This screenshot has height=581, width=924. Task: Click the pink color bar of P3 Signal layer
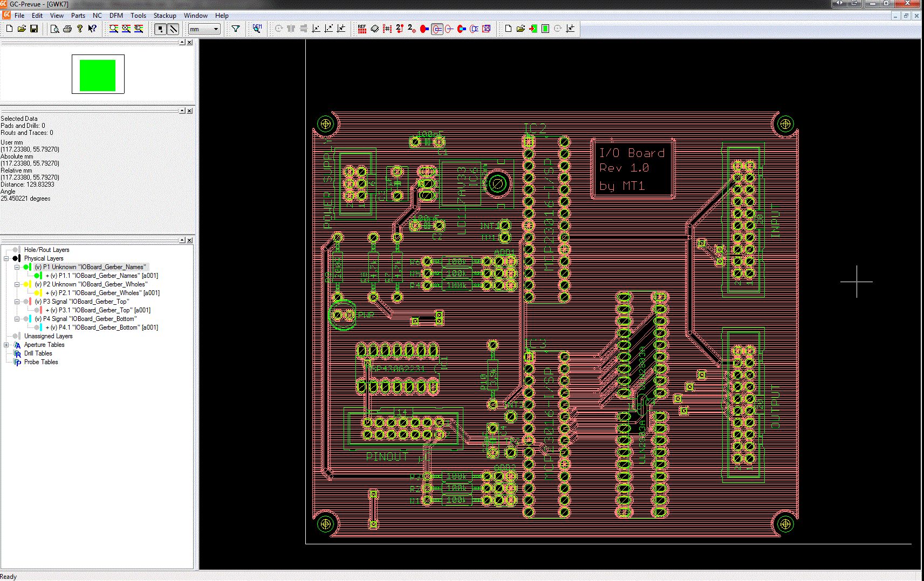click(x=30, y=302)
